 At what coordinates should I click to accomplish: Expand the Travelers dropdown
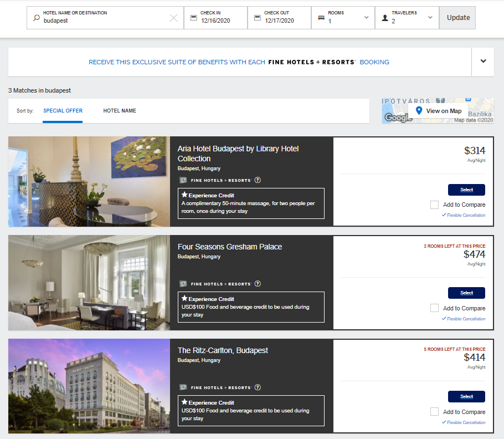pos(429,17)
